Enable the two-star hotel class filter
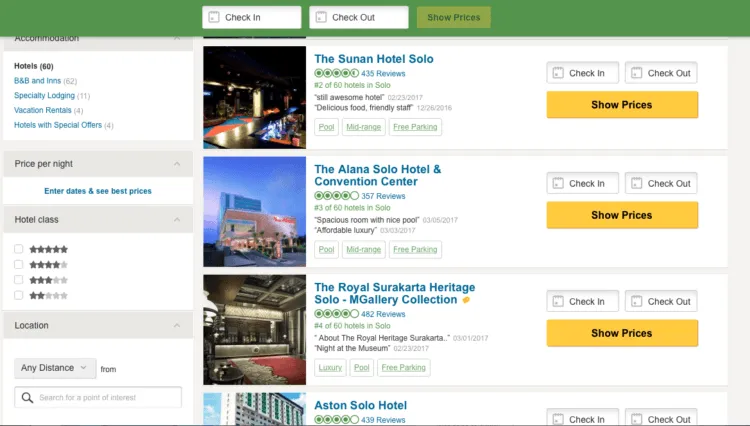This screenshot has width=750, height=426. pyautogui.click(x=19, y=295)
